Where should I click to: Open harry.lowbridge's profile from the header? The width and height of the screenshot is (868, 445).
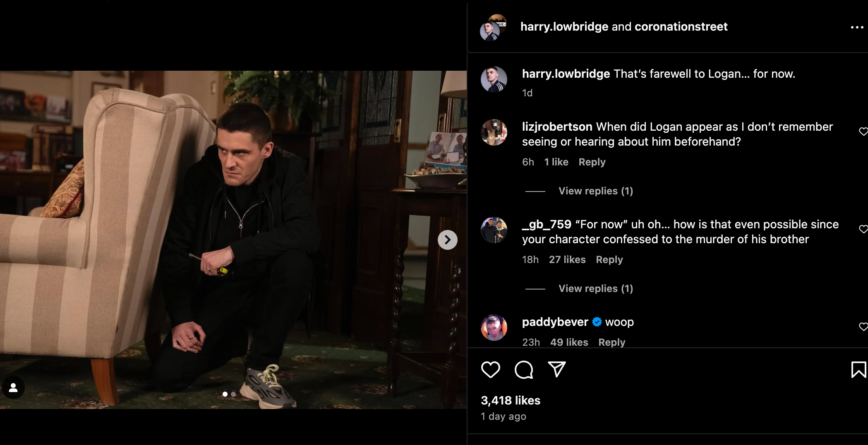coord(563,26)
